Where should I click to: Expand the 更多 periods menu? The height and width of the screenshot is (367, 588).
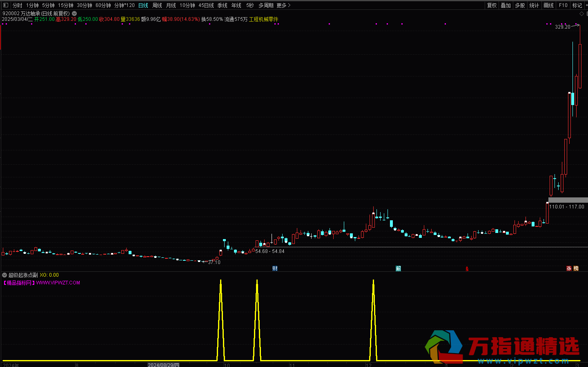tap(283, 5)
